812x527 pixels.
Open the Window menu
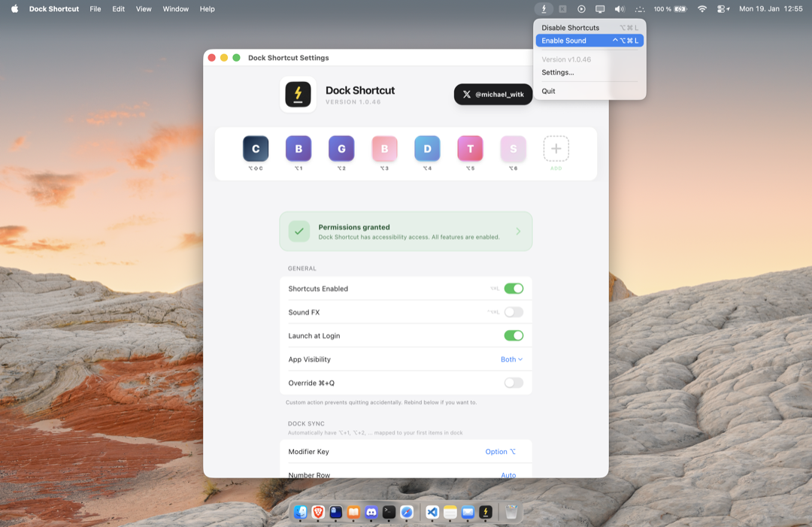pos(175,9)
